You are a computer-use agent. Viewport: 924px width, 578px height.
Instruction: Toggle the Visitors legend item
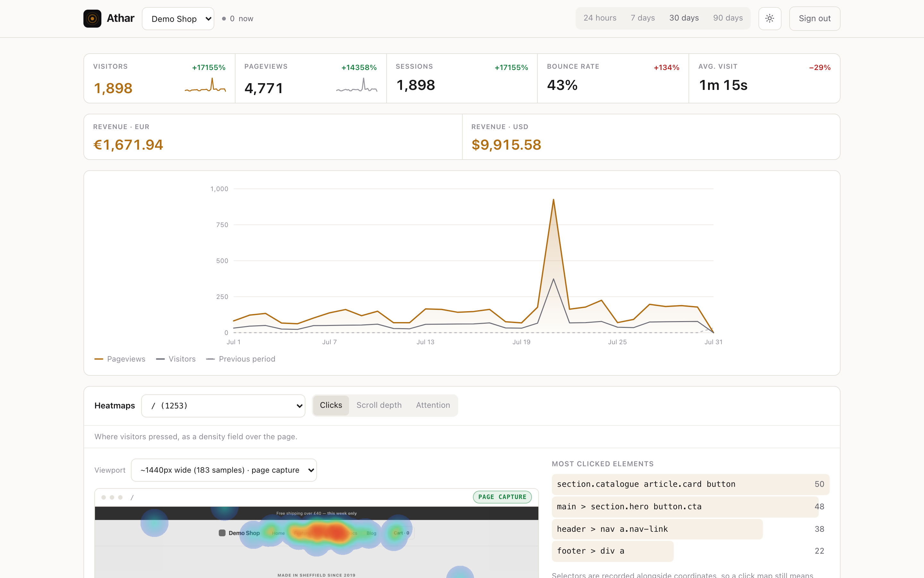coord(175,359)
